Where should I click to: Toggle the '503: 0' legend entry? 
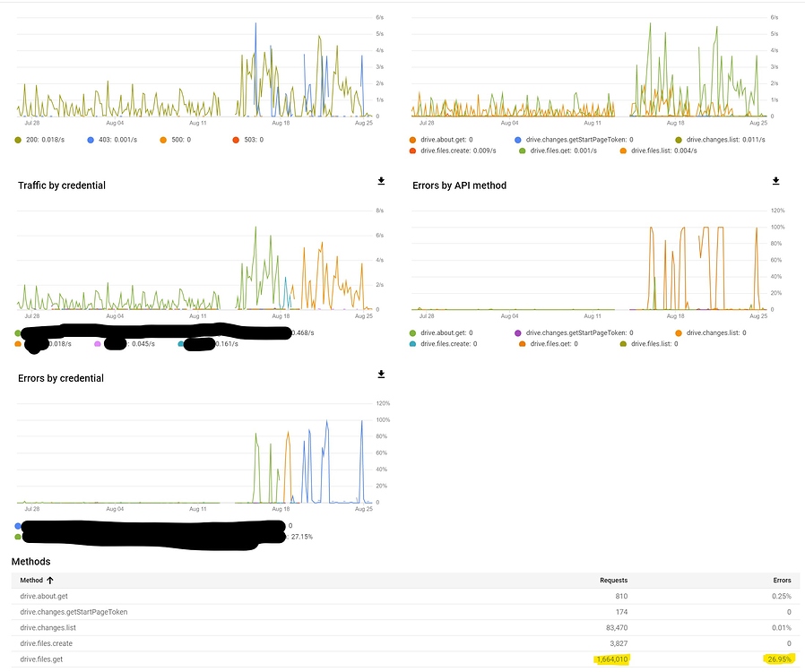click(x=248, y=140)
